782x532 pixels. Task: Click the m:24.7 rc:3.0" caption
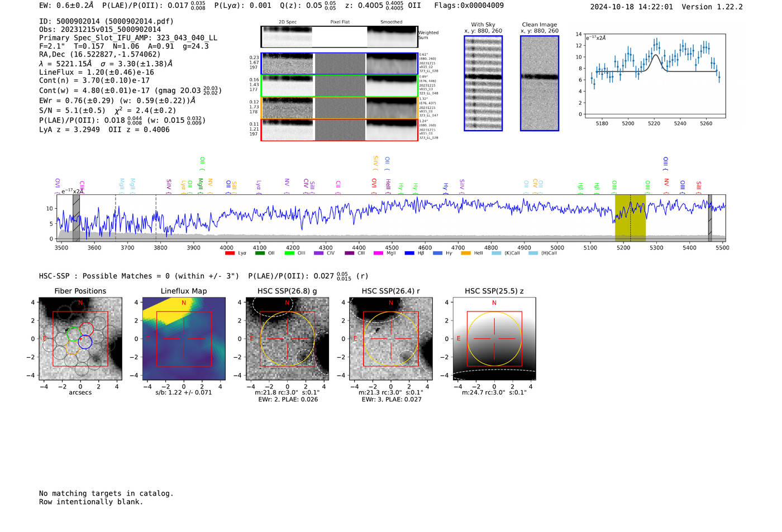(x=494, y=392)
